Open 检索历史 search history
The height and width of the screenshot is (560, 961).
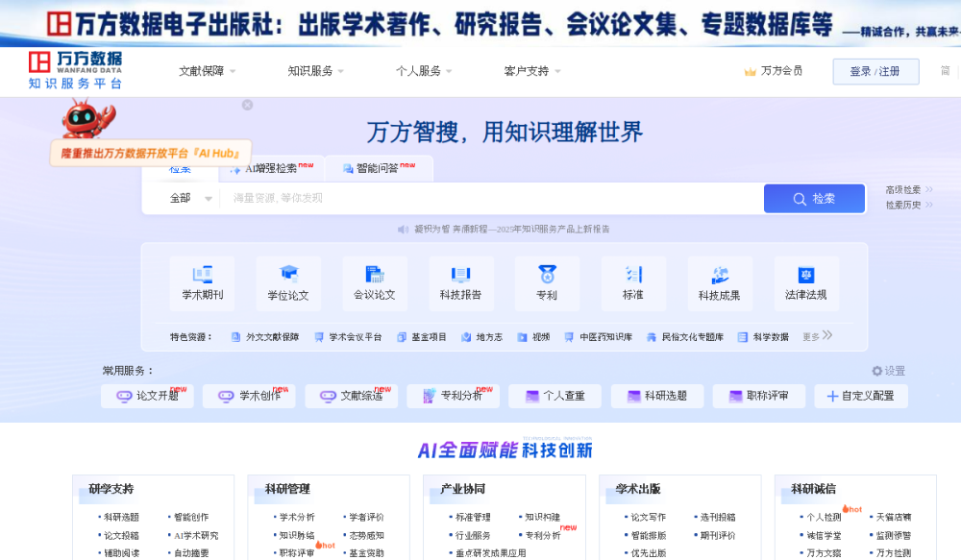pos(909,205)
